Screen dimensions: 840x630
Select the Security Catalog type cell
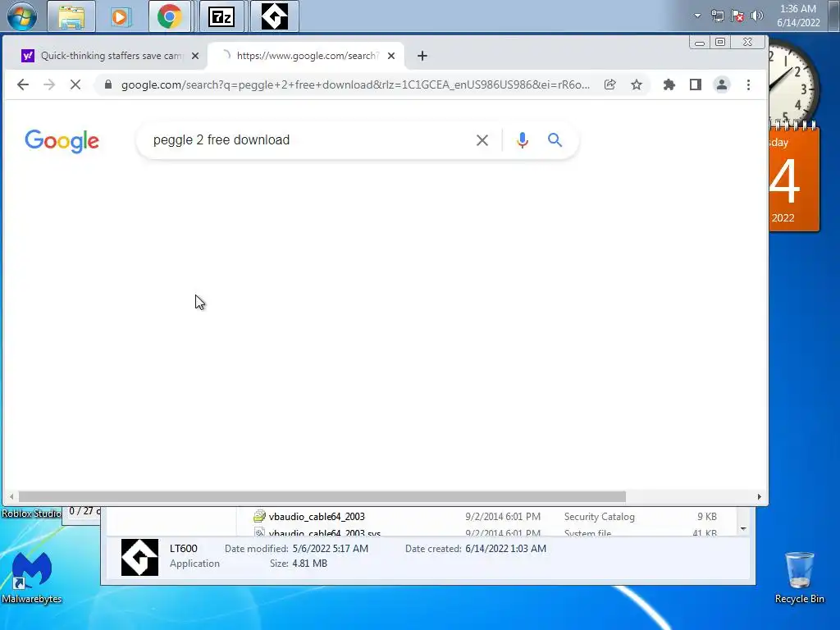point(599,517)
